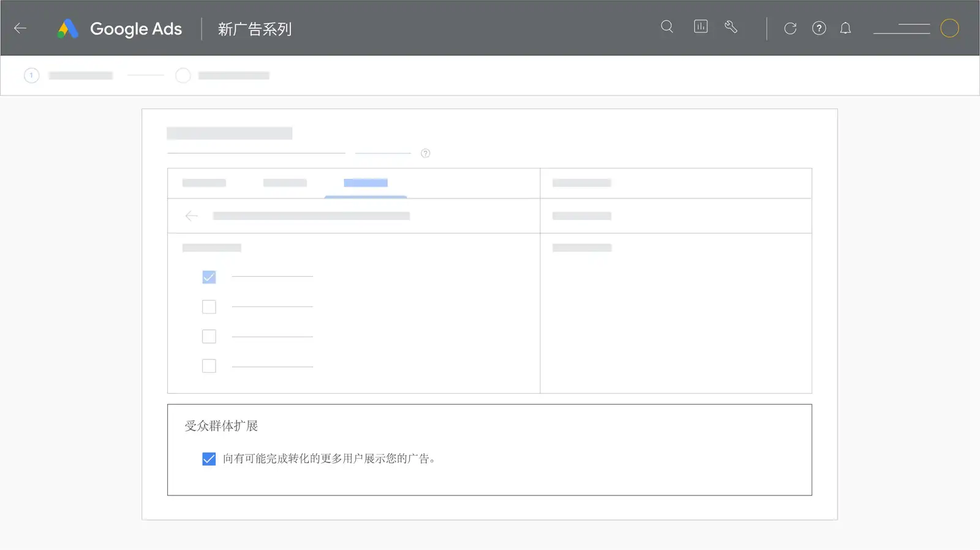Open notifications bell icon

coord(845,28)
